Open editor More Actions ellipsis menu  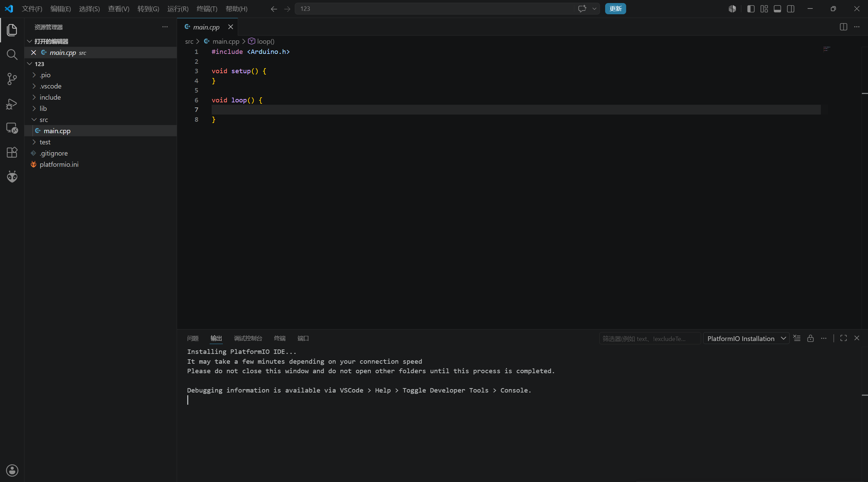click(857, 27)
